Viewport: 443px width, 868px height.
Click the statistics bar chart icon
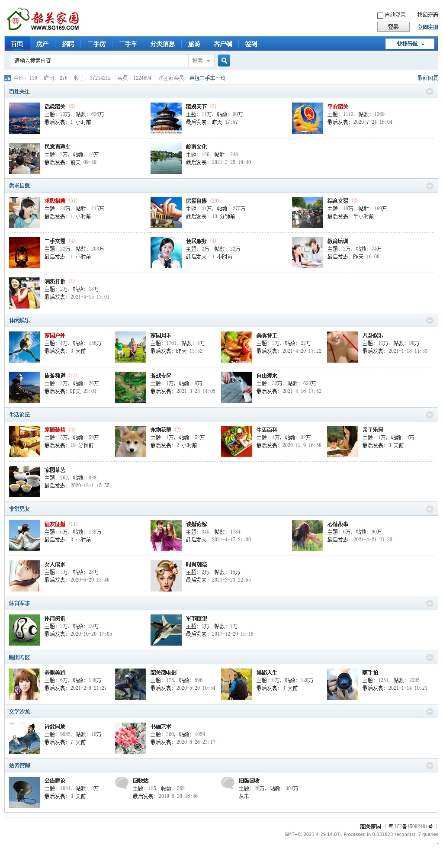point(8,78)
